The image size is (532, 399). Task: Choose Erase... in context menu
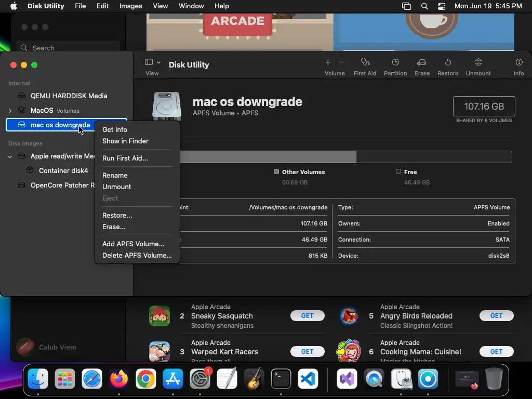click(114, 227)
